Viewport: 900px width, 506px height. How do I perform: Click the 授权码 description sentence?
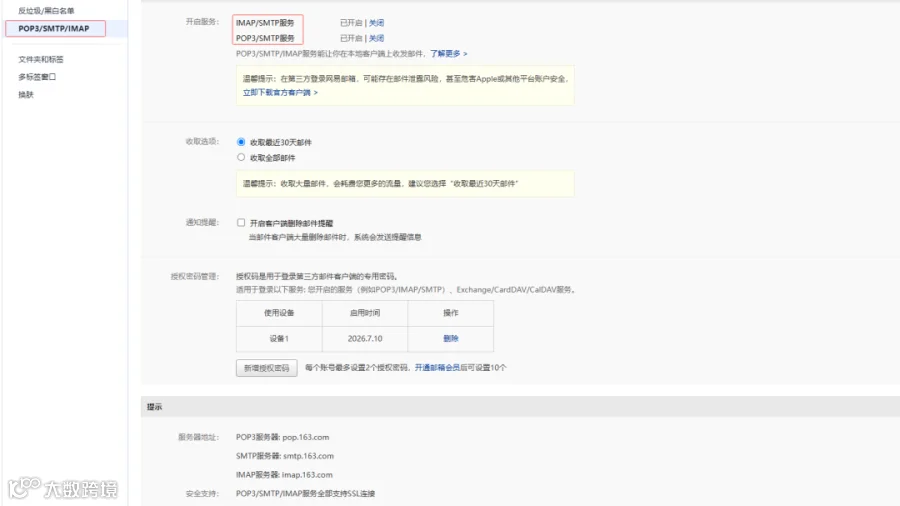pos(317,277)
